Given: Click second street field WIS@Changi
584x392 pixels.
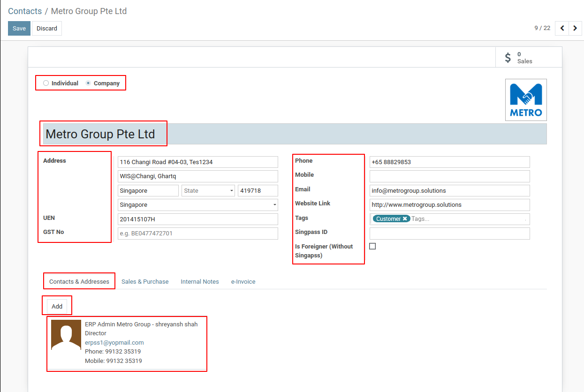Looking at the screenshot, I should click(x=198, y=176).
